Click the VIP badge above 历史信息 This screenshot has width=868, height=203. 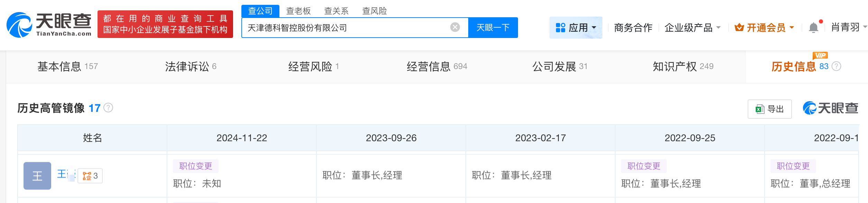[x=821, y=55]
